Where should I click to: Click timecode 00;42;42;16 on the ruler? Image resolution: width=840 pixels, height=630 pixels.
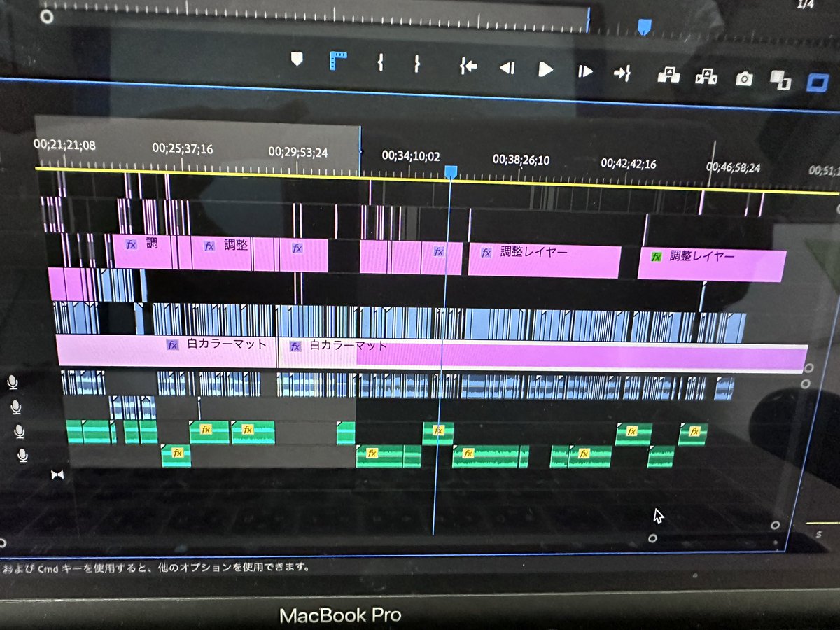click(x=629, y=164)
